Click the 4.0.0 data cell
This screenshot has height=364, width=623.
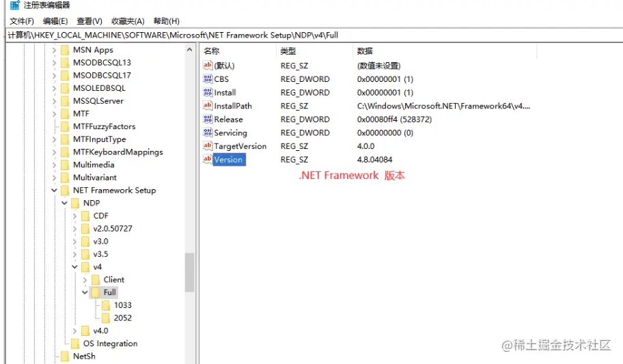click(365, 146)
